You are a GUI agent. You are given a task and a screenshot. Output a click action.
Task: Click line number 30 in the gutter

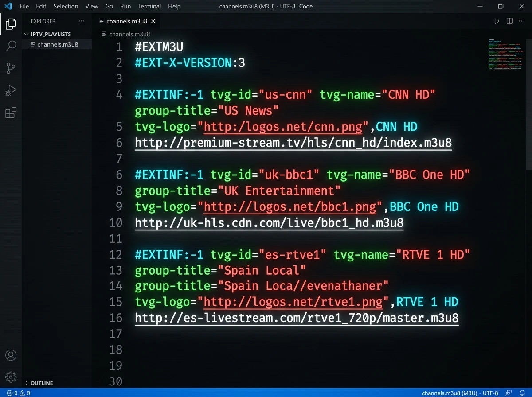[116, 381]
